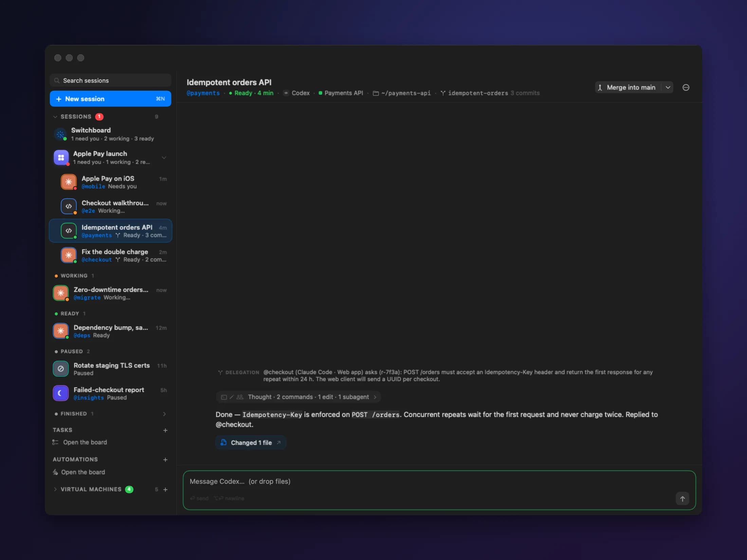Open the Fix the double charge session icon
Image resolution: width=747 pixels, height=560 pixels.
69,255
